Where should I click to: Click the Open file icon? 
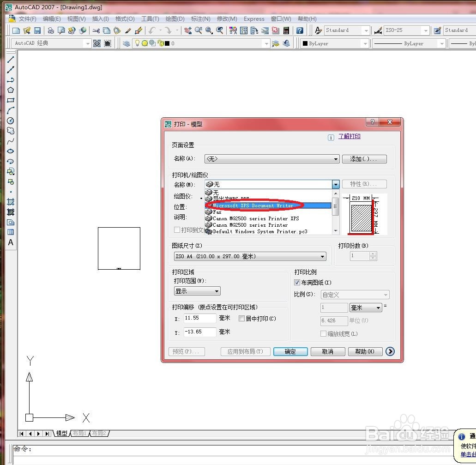27,30
